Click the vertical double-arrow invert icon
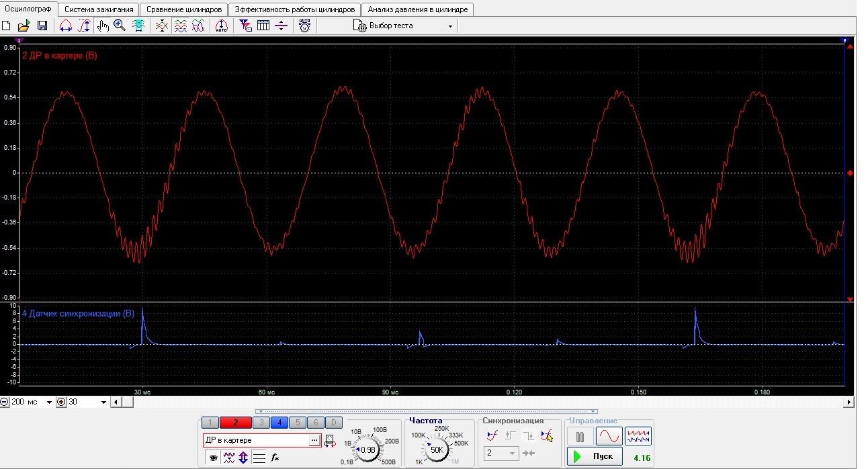The height and width of the screenshot is (469, 868). pyautogui.click(x=243, y=458)
